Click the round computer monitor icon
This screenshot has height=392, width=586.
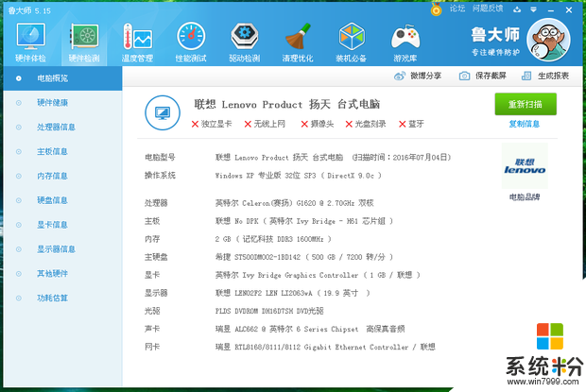(x=163, y=112)
